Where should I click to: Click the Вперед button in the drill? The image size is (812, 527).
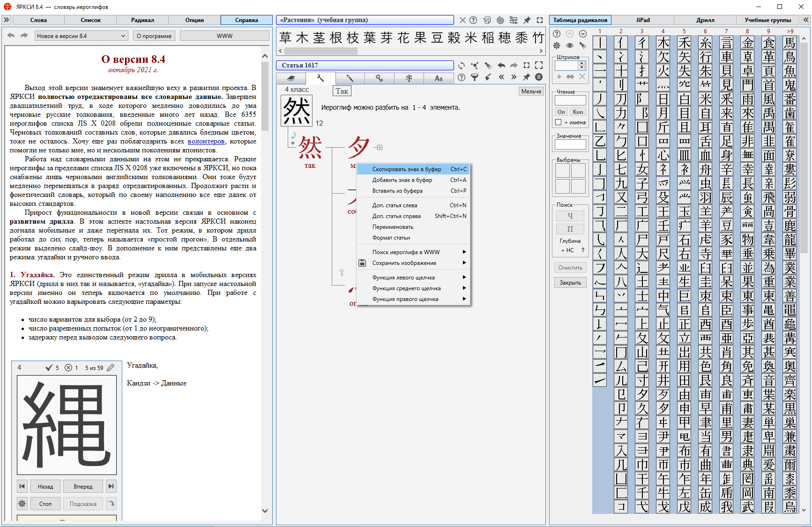coord(83,486)
